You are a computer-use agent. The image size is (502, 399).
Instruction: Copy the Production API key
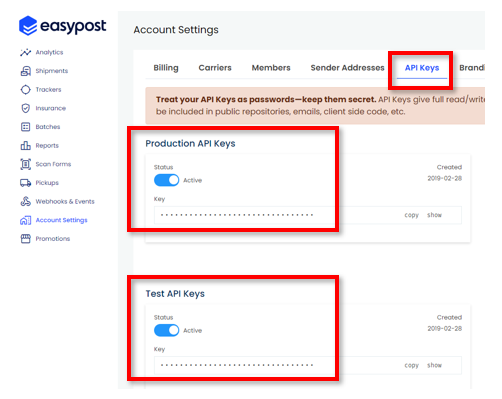click(x=412, y=215)
